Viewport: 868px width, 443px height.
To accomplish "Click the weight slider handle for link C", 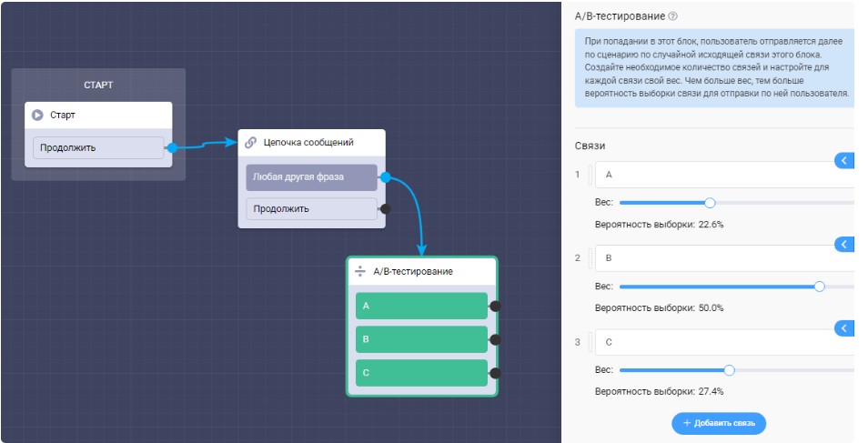I will point(729,370).
